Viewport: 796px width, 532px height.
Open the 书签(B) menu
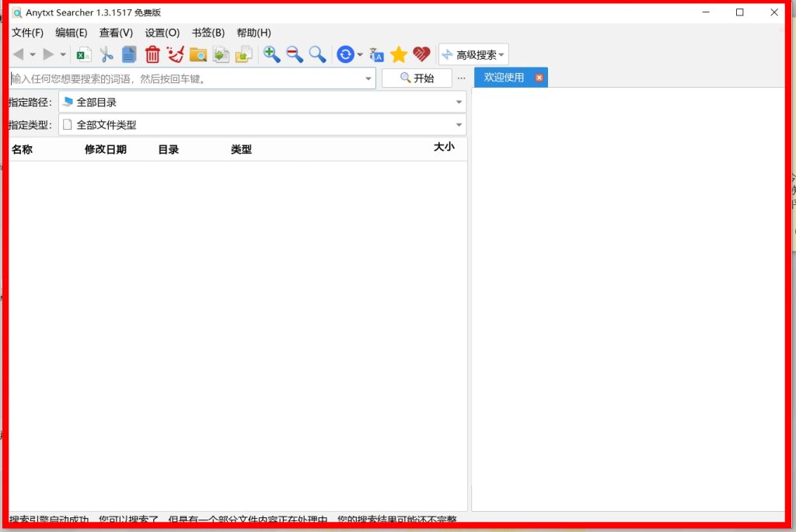click(208, 33)
